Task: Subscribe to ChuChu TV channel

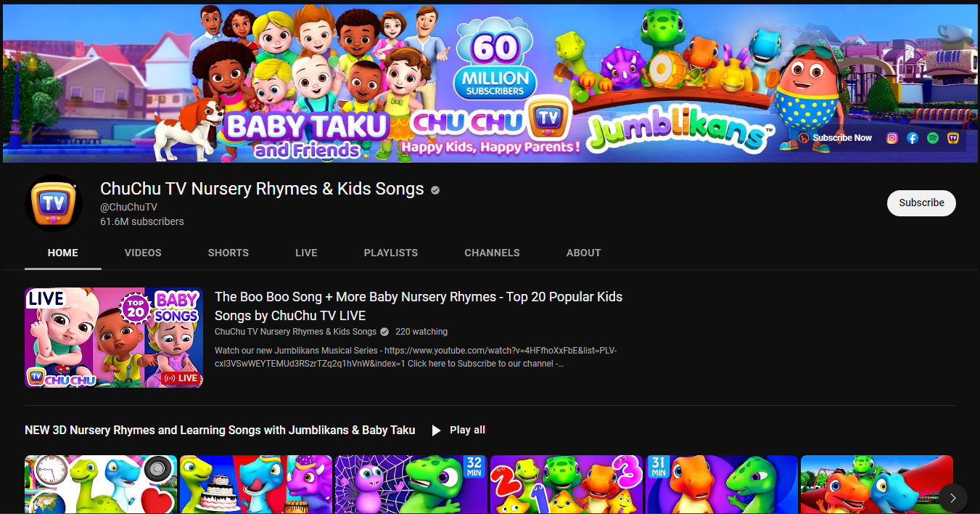Action: [x=921, y=203]
